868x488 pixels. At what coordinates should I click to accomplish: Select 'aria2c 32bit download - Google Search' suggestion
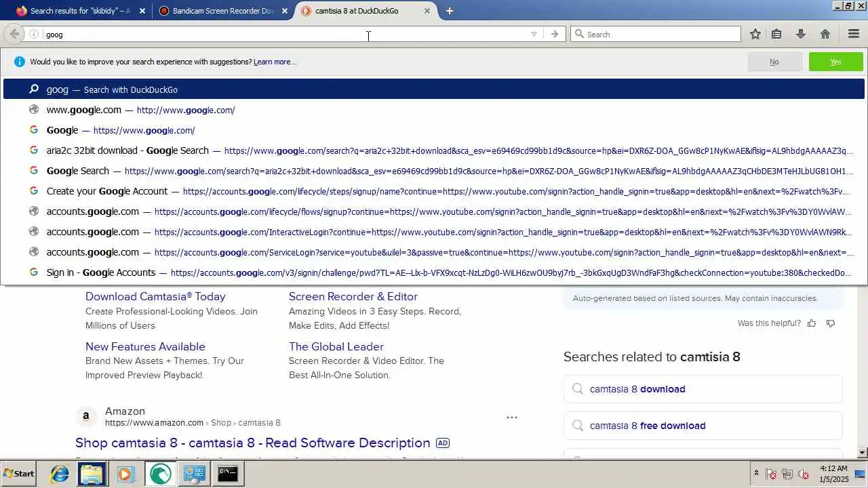(434, 150)
